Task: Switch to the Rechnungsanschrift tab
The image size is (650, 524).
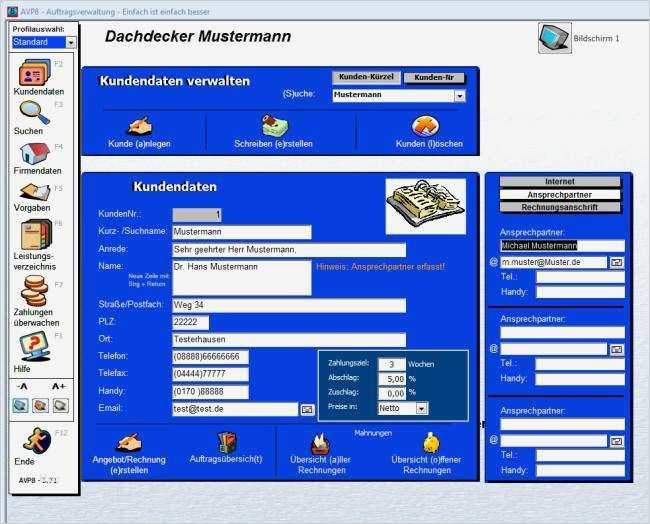Action: 560,207
